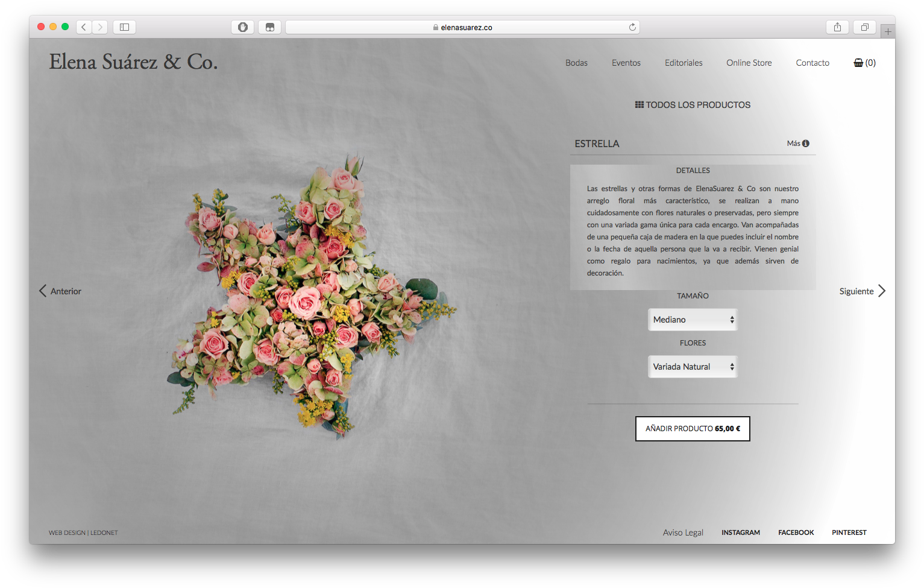
Task: Click the content blocker shield icon
Action: point(242,27)
